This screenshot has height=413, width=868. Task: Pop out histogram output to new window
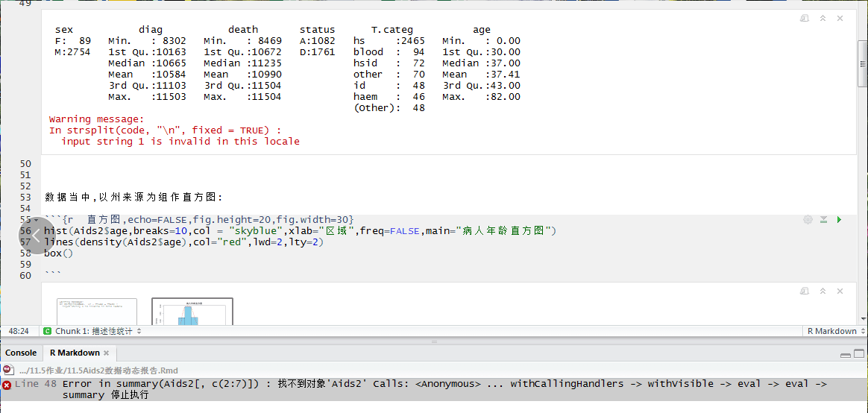point(805,291)
